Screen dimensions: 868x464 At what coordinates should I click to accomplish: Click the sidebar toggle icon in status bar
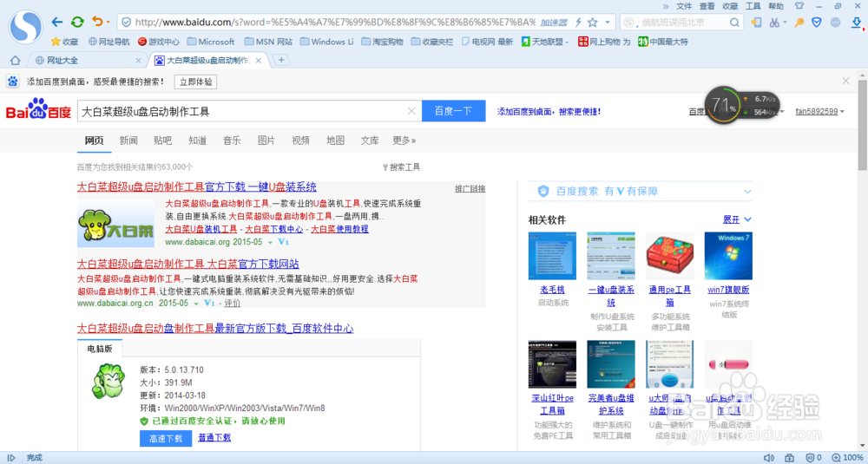11,458
